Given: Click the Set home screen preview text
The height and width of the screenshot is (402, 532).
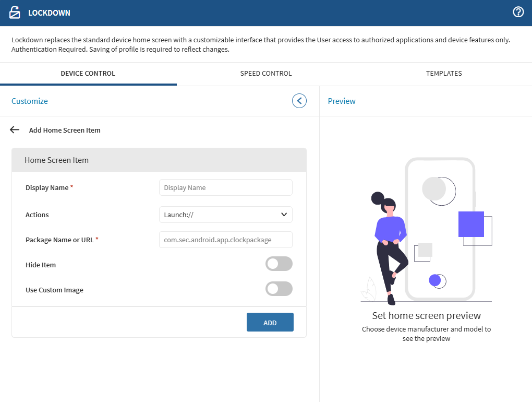Looking at the screenshot, I should (x=426, y=315).
